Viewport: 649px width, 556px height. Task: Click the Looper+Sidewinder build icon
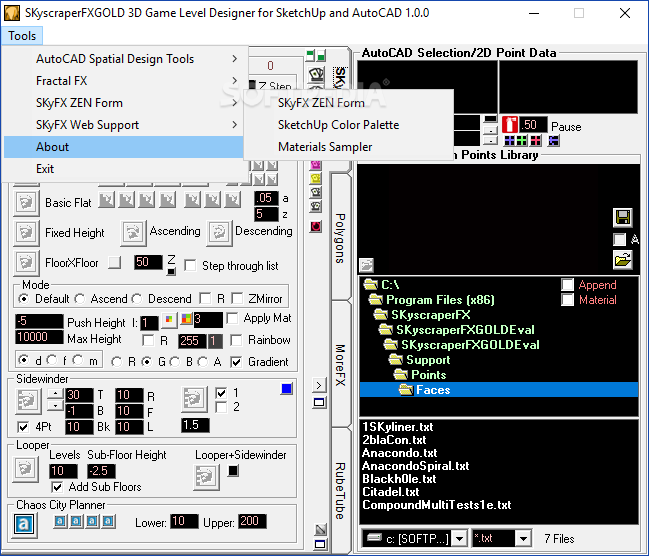coord(207,477)
